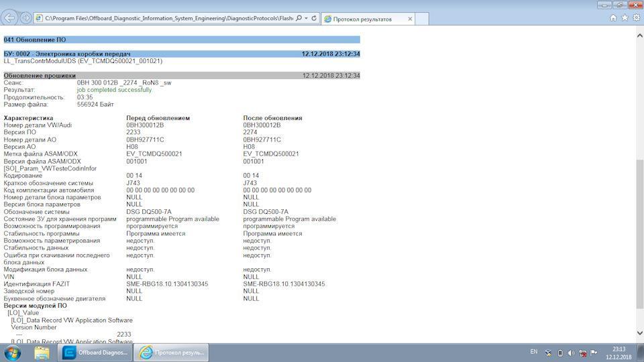Screen dimensions: 644x362
Task: Close the Протокол результатов tab
Action: (410, 19)
